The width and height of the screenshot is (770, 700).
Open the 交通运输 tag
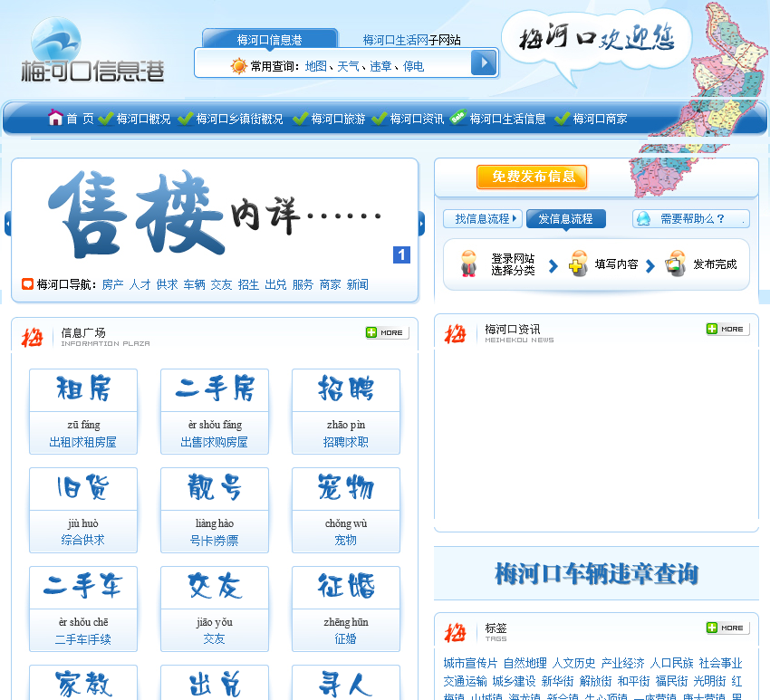[465, 681]
